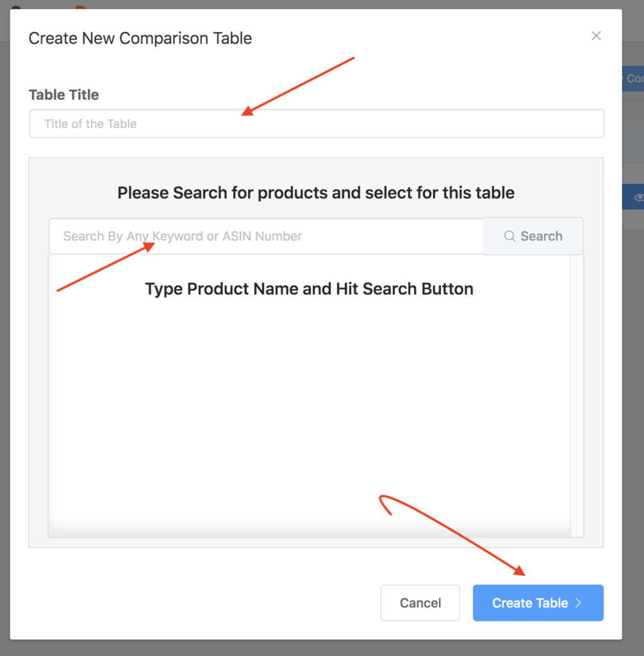644x656 pixels.
Task: Focus the Title of the Table field
Action: pyautogui.click(x=317, y=124)
